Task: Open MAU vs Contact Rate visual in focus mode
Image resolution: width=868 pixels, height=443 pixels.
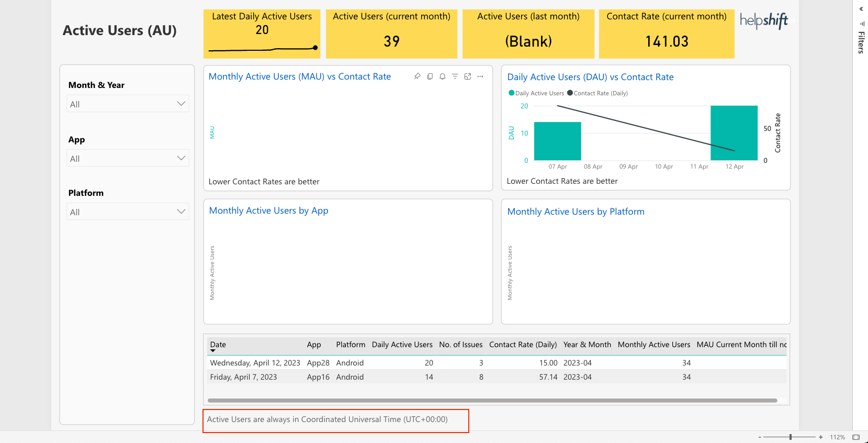Action: click(x=468, y=76)
